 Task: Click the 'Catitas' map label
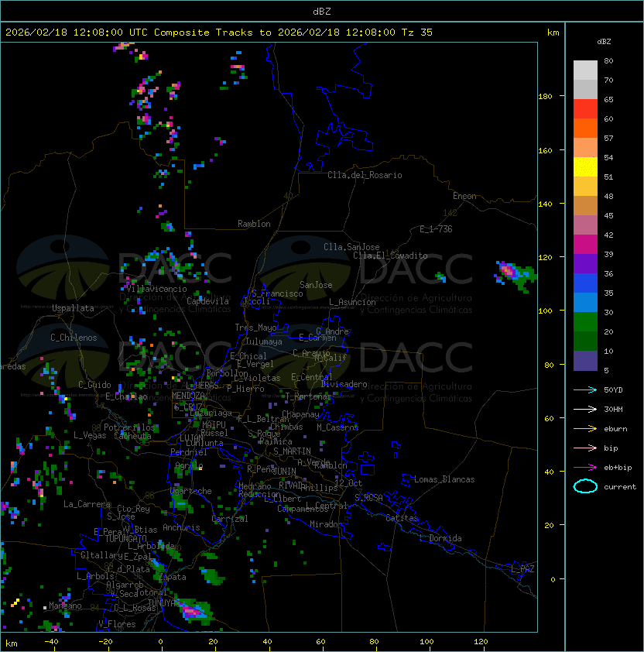[x=402, y=518]
